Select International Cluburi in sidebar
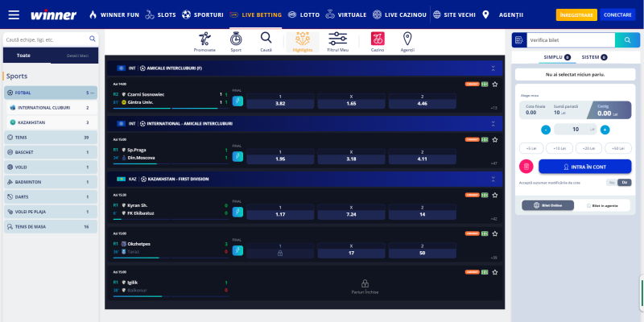Viewport: 644px width, 322px height. click(x=52, y=108)
